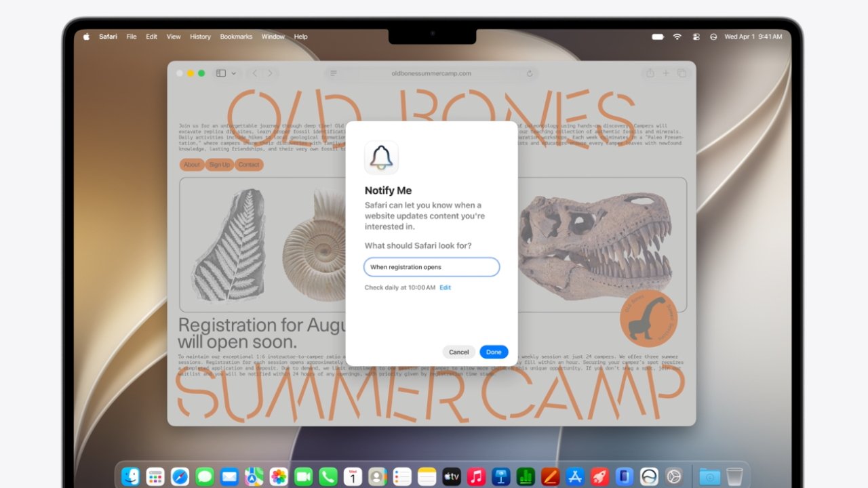Screen dimensions: 868x488
Task: Open the Phone app in dock
Action: click(328, 476)
